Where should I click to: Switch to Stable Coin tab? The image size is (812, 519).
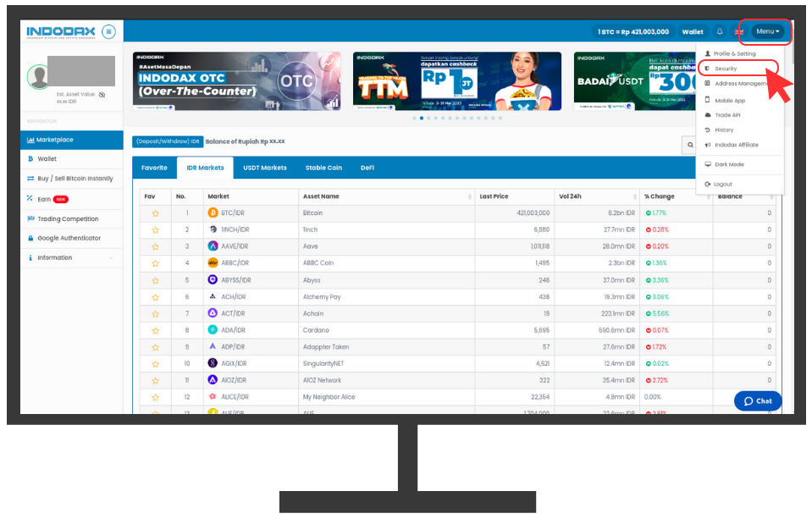click(x=323, y=168)
